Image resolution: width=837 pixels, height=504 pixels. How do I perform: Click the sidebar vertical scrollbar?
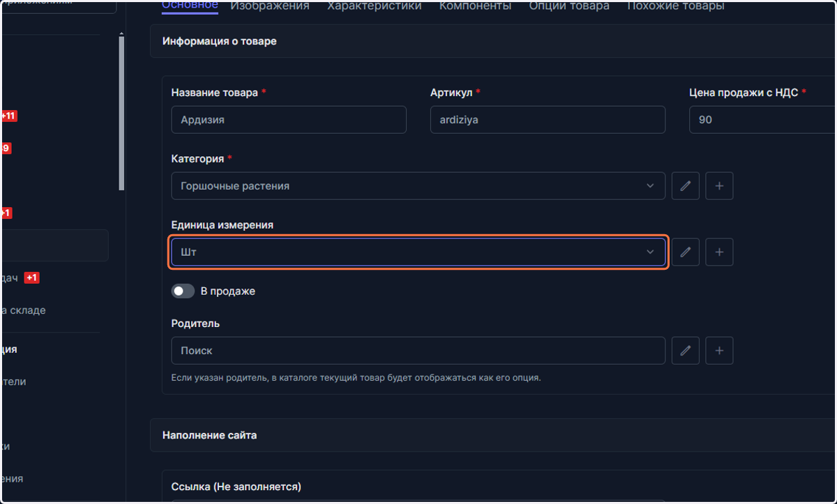pos(121,113)
